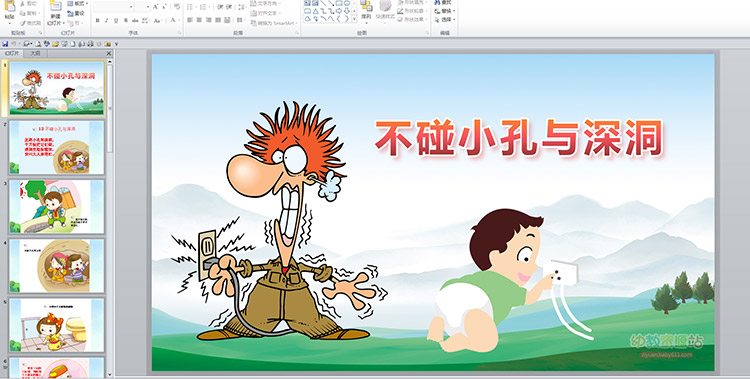Click the Italic formatting button

coord(107,20)
